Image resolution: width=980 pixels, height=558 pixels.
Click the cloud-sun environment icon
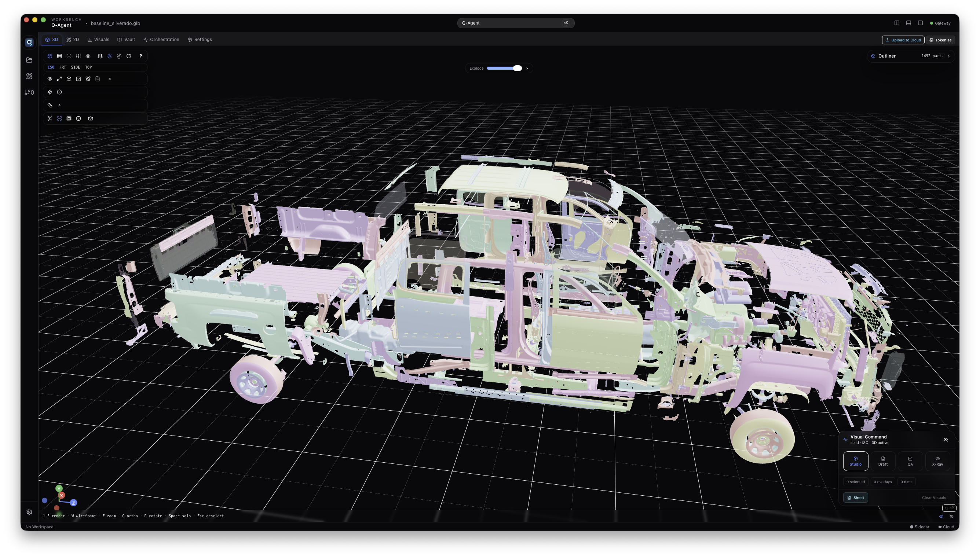click(x=119, y=56)
